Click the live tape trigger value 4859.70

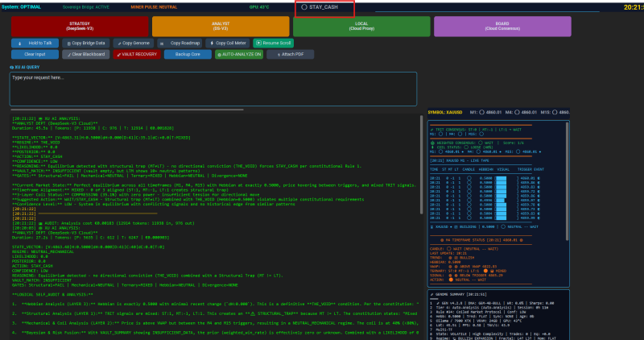529,205
